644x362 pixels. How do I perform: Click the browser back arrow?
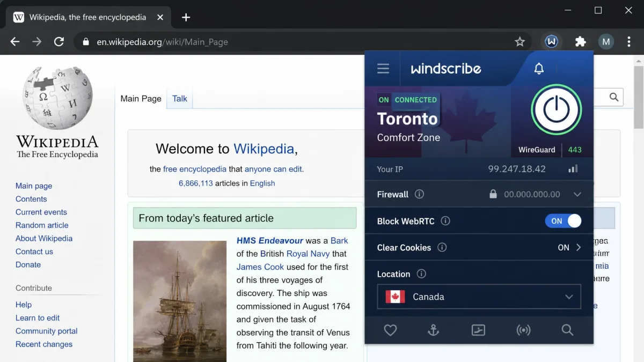(15, 41)
